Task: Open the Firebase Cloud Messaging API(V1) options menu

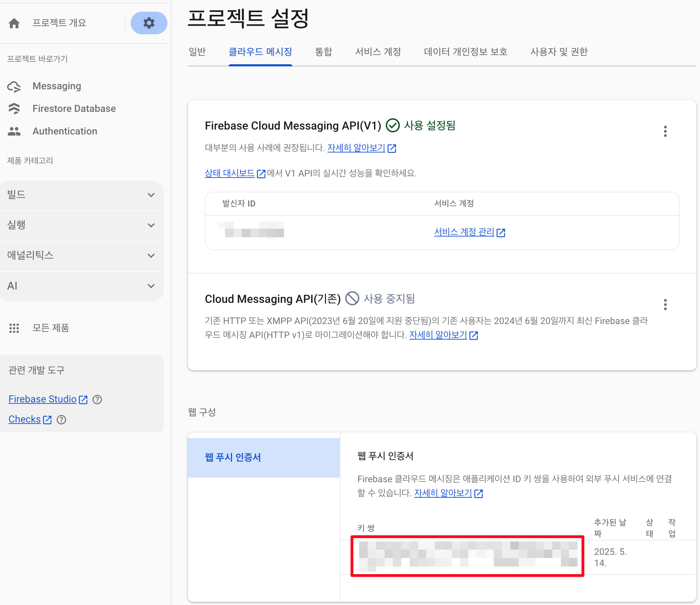Action: [665, 131]
